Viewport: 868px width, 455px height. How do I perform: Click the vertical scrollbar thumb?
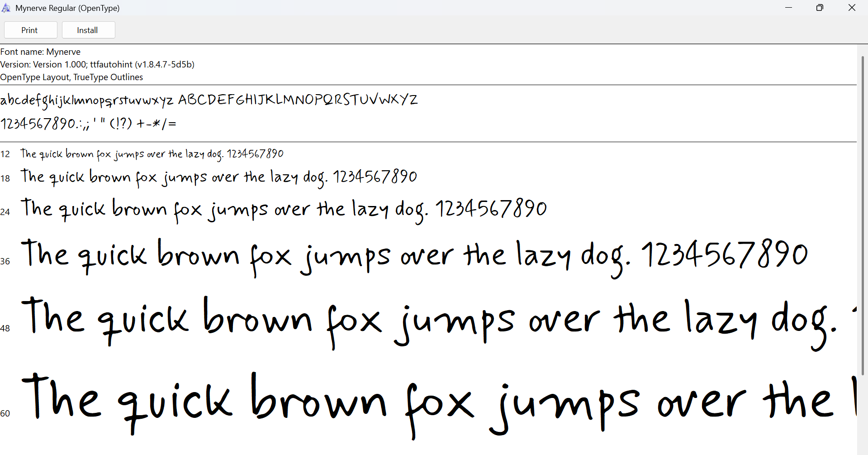(863, 215)
